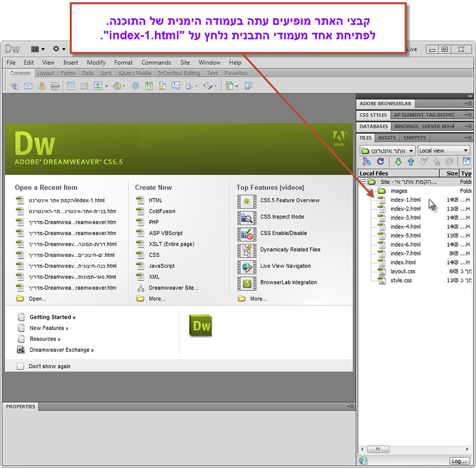This screenshot has height=468, width=476.
Task: Click the globe icon at Files panel bottom
Action: (x=363, y=461)
